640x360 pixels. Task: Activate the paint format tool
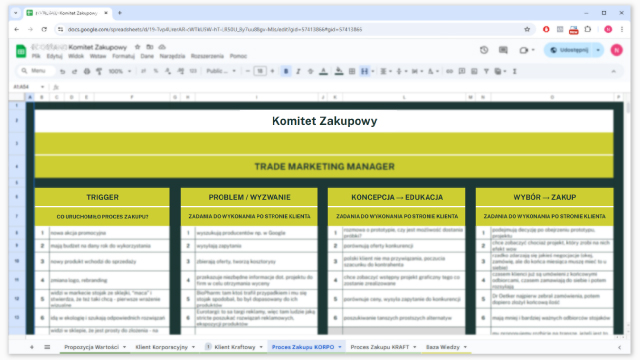coord(99,71)
